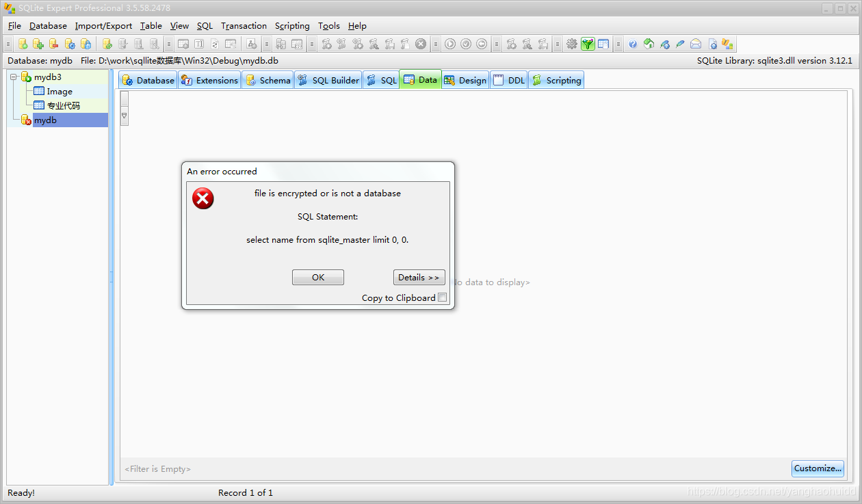Click the document with globe icon
862x504 pixels.
coord(713,44)
